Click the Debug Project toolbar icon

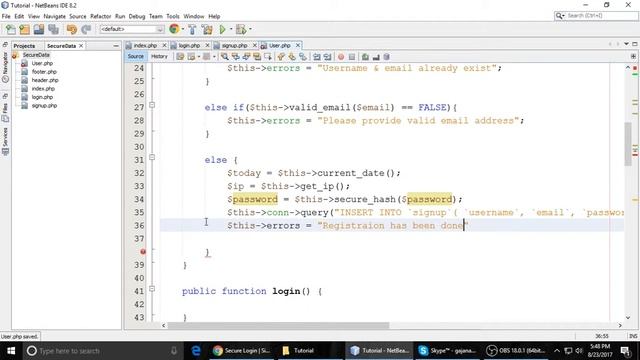point(241,29)
